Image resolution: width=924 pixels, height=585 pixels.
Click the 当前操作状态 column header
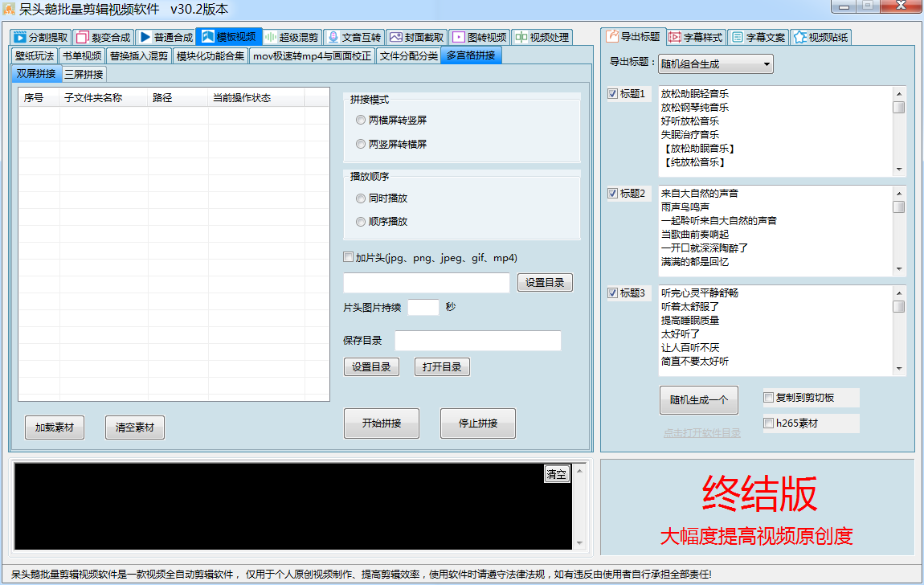tap(256, 98)
